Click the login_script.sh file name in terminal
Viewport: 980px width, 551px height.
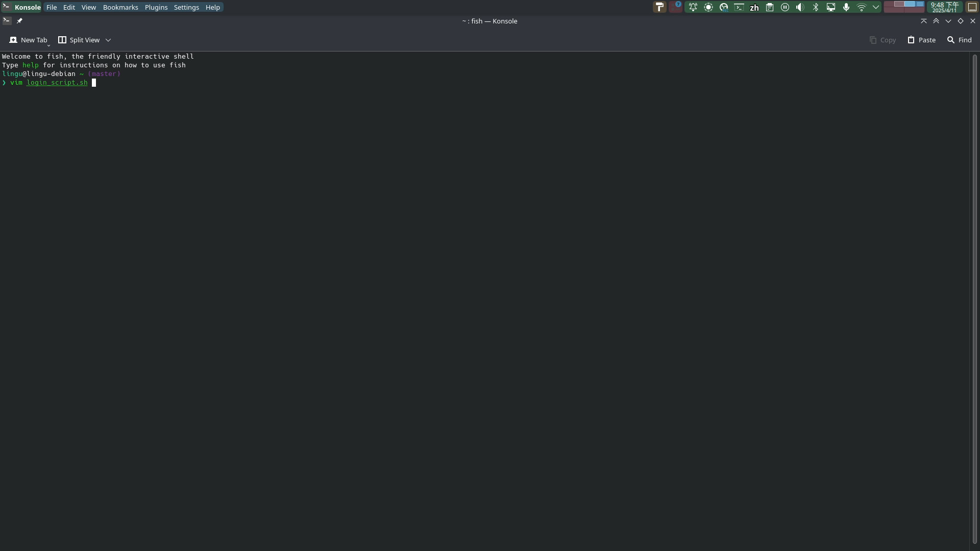[x=57, y=83]
